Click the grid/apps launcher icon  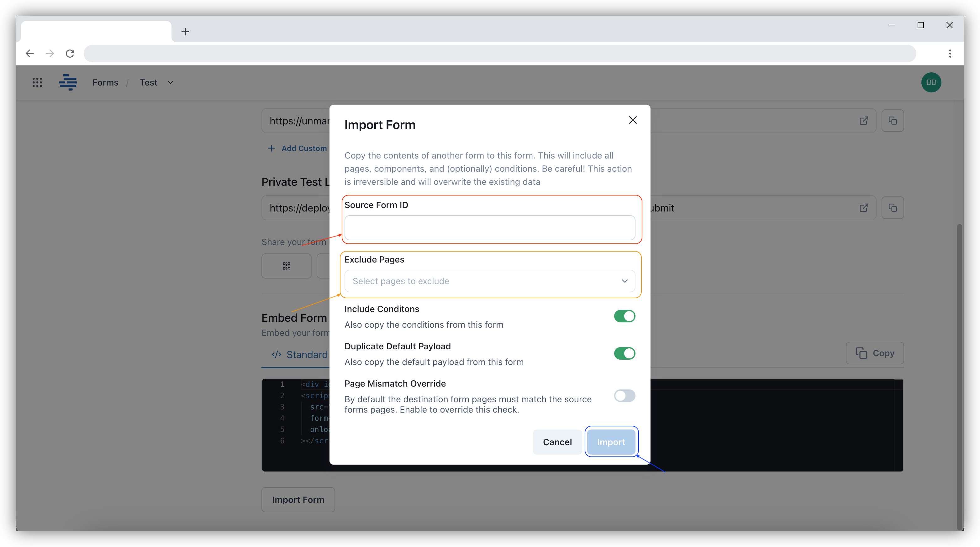click(38, 83)
